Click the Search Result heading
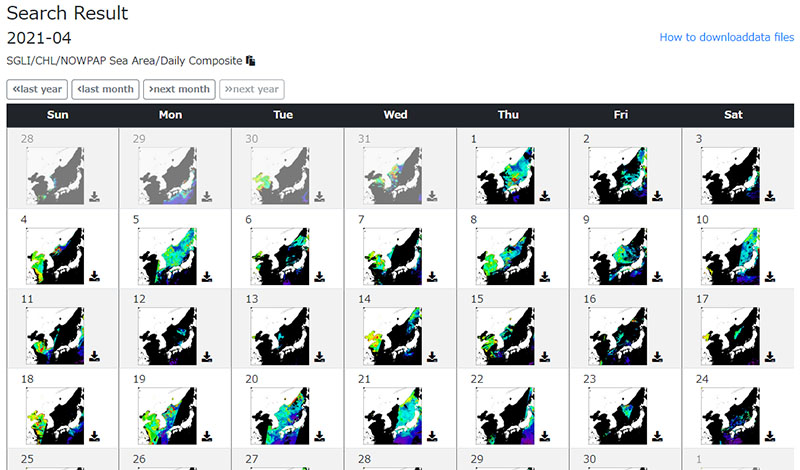Image resolution: width=800 pixels, height=470 pixels. (67, 13)
